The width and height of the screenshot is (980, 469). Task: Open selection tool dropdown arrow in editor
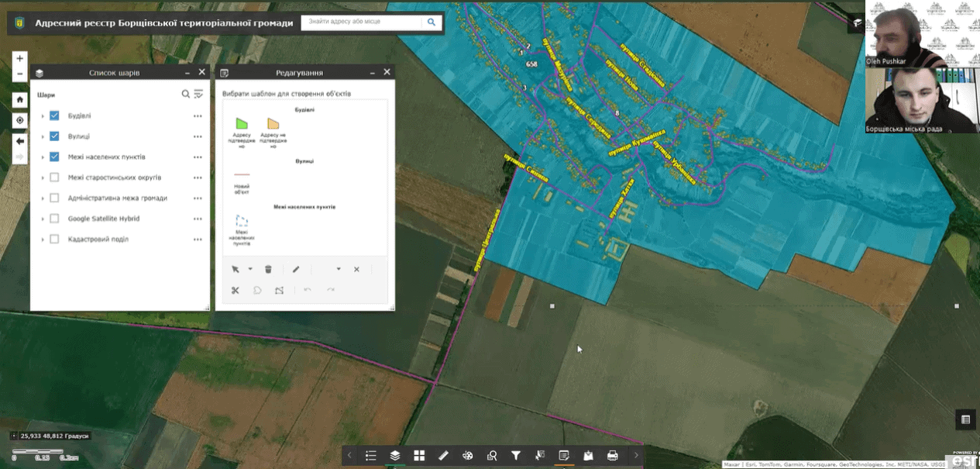coord(250,269)
